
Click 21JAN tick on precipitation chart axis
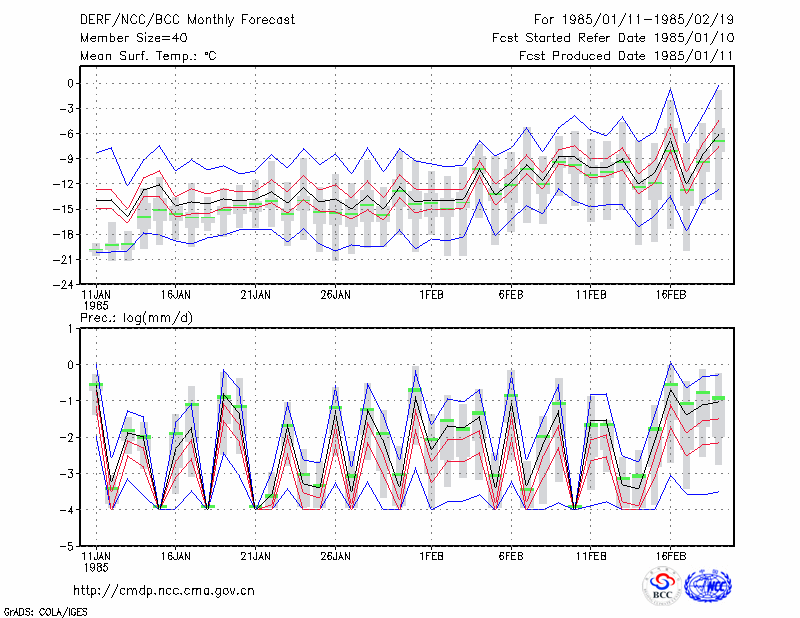point(256,556)
